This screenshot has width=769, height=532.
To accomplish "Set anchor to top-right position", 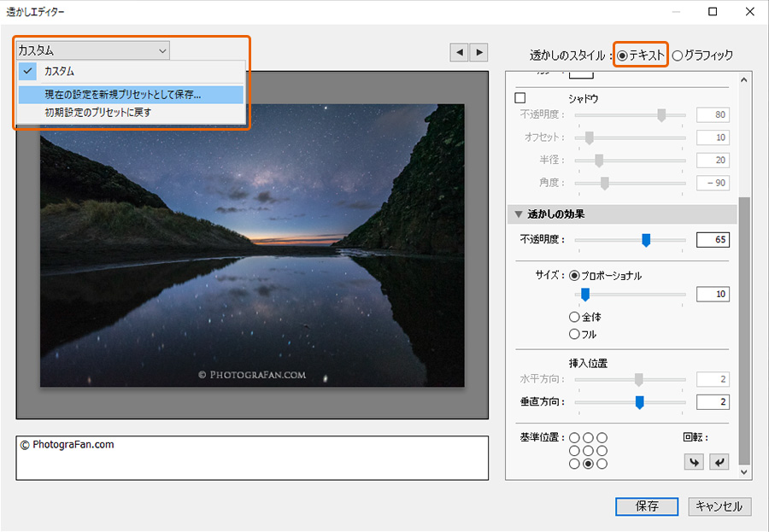I will pyautogui.click(x=602, y=437).
